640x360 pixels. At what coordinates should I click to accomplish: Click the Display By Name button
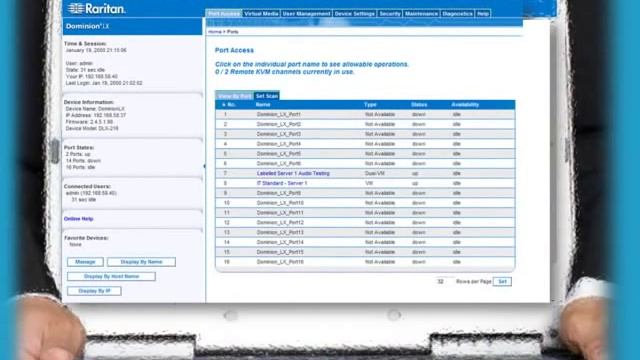[141, 262]
